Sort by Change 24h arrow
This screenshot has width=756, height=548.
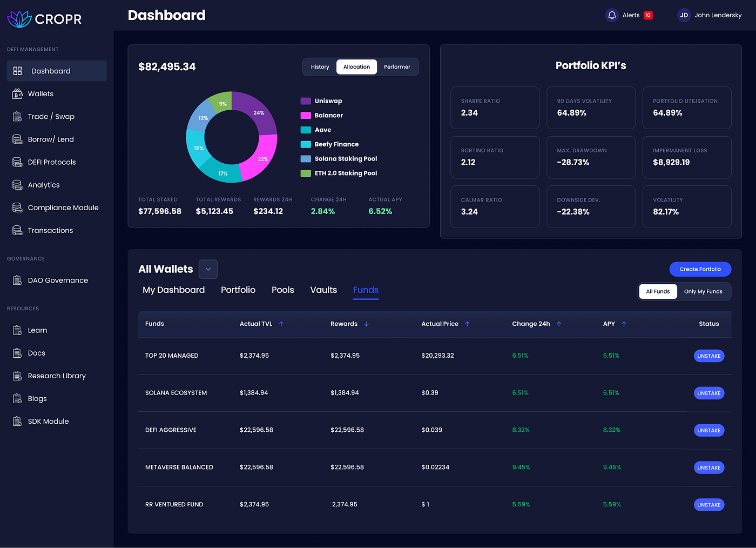pos(559,324)
